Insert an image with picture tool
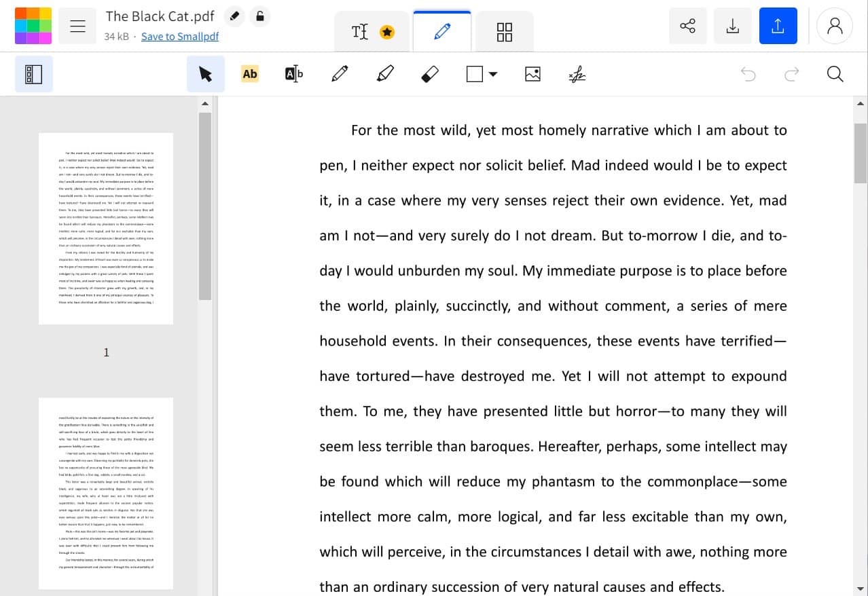The width and height of the screenshot is (868, 596). pos(533,74)
